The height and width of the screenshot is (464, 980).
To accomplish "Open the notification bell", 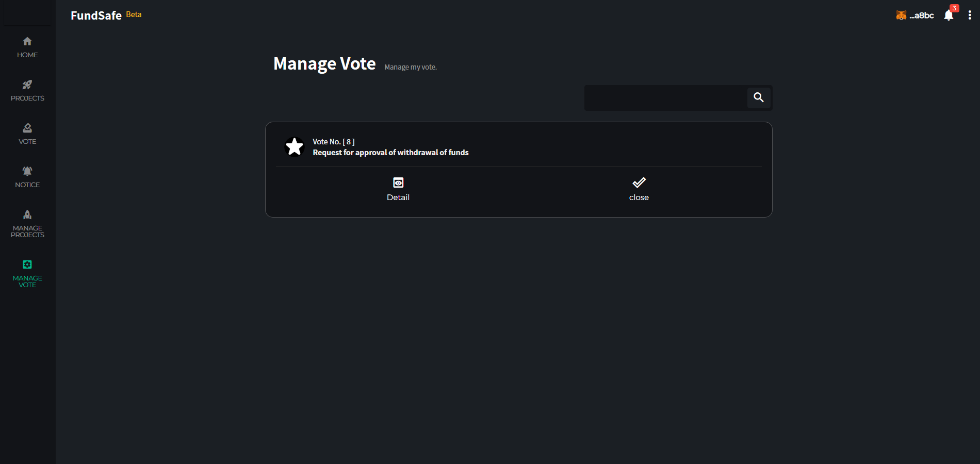I will point(949,15).
